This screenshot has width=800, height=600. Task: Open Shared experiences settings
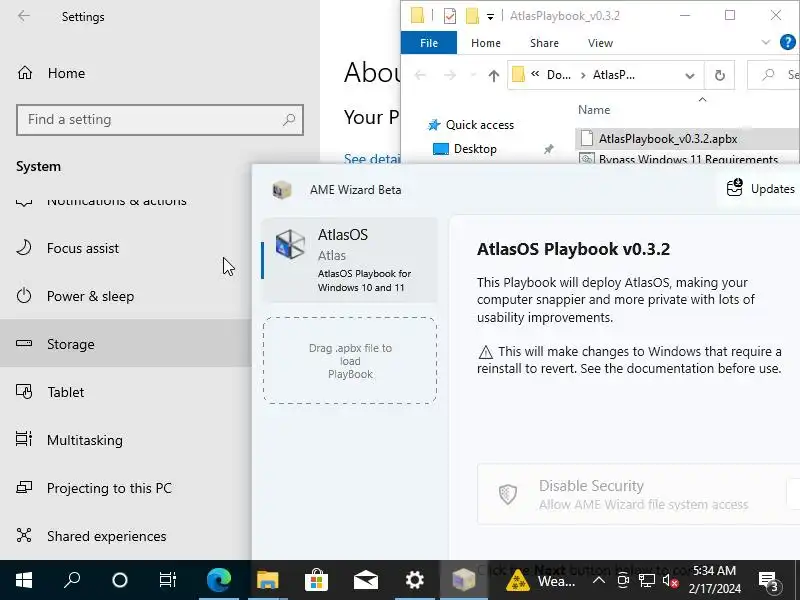[126, 536]
